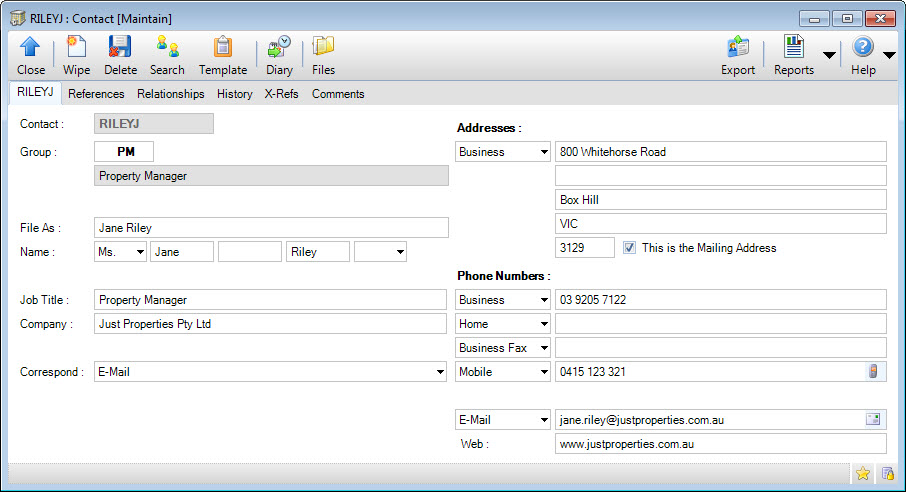Screen dimensions: 906x492
Task: Click the first name field Jane
Action: [x=182, y=251]
